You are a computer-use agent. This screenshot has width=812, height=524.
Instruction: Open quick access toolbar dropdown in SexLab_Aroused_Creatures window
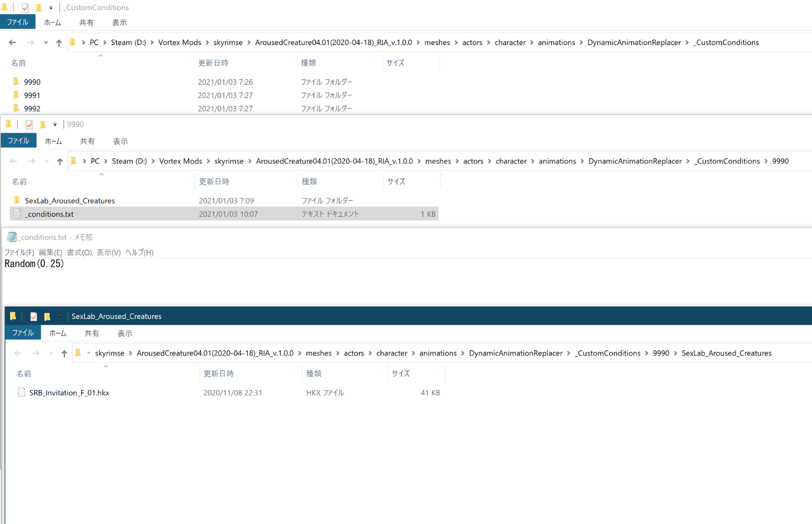59,316
